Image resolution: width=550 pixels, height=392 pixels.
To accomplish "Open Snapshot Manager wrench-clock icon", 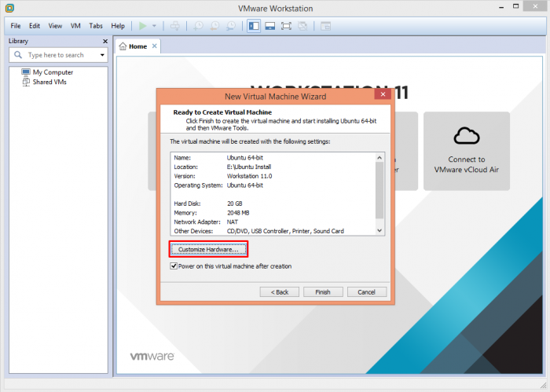I will pos(231,26).
